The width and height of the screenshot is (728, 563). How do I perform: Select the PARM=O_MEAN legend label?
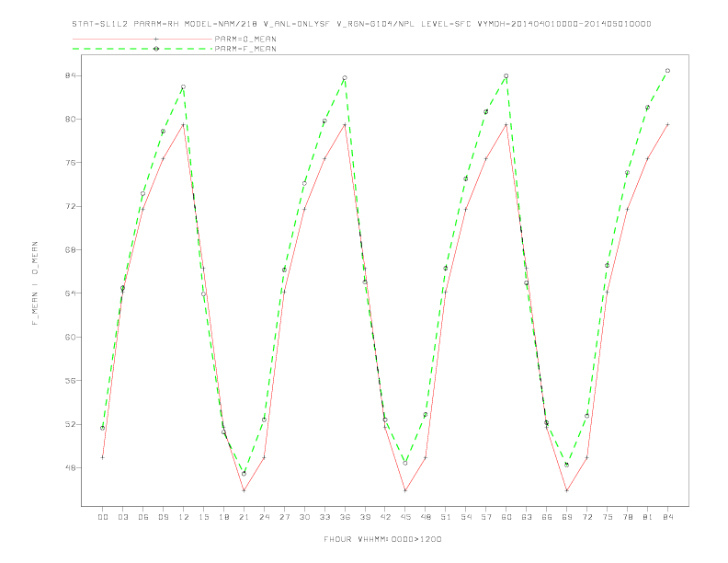point(245,39)
